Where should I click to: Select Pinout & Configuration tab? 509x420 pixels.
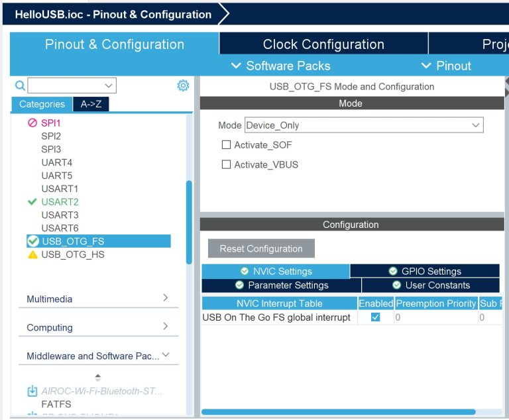[115, 44]
